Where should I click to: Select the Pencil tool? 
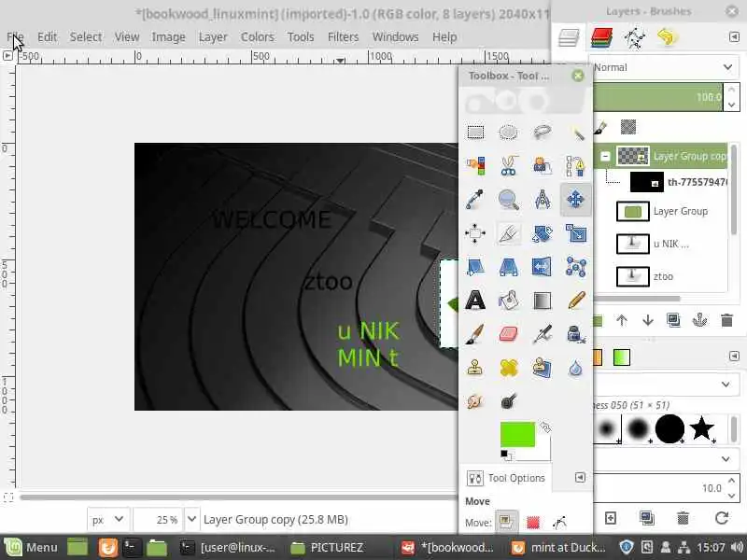[x=576, y=301]
